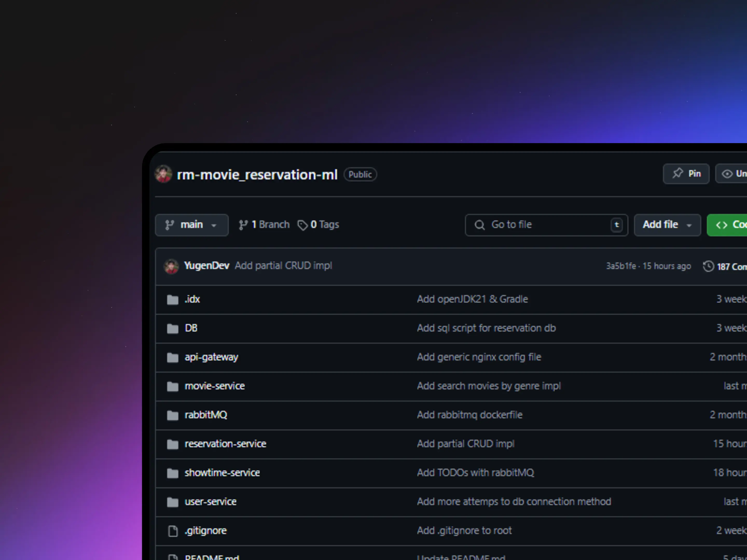
Task: Click the .gitignore file icon
Action: [x=172, y=531]
